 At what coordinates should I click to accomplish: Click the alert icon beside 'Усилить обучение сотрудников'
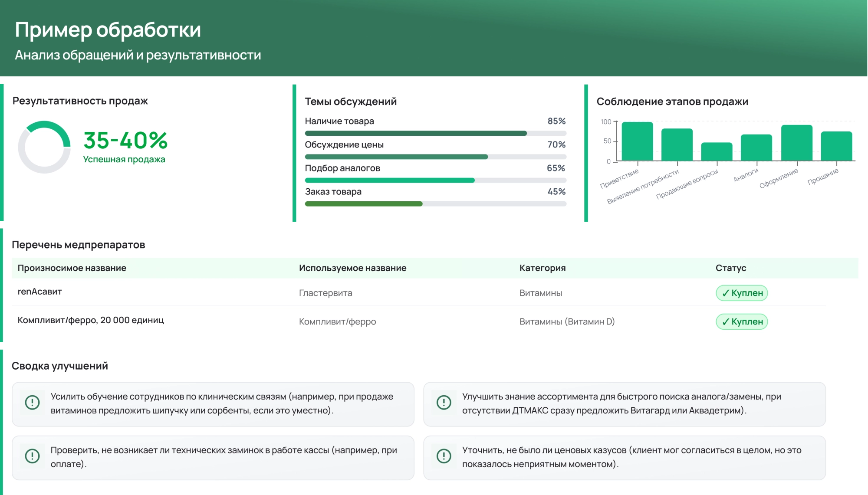click(x=33, y=403)
